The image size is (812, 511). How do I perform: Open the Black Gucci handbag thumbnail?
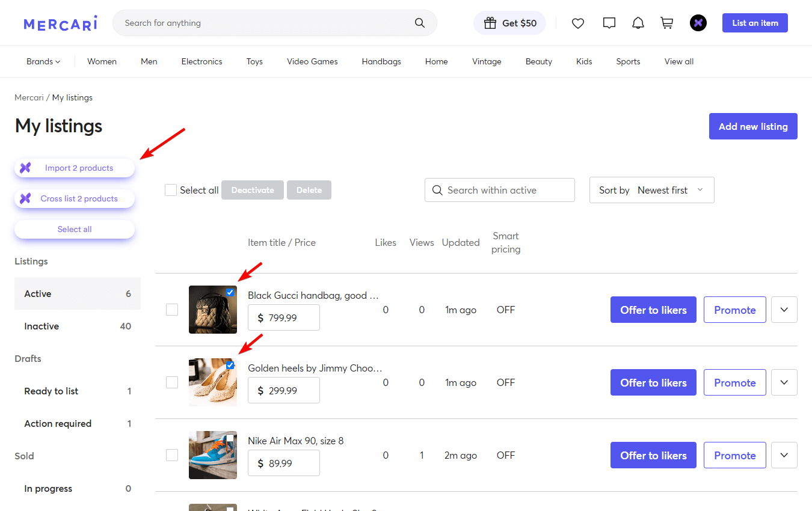[x=213, y=310]
